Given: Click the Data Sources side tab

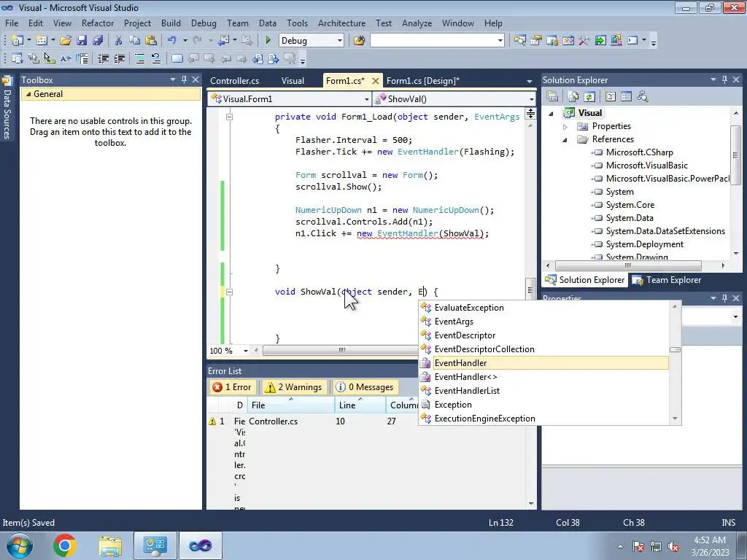Looking at the screenshot, I should [x=7, y=108].
